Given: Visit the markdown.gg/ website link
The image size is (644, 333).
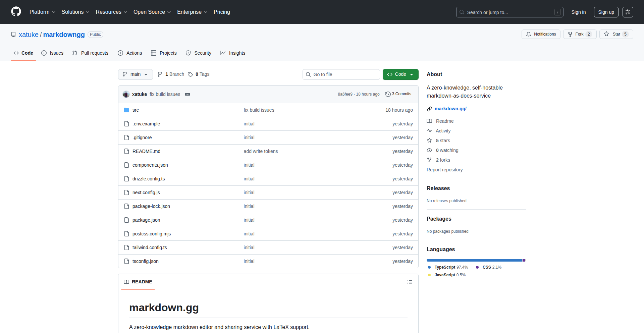Looking at the screenshot, I should point(450,109).
